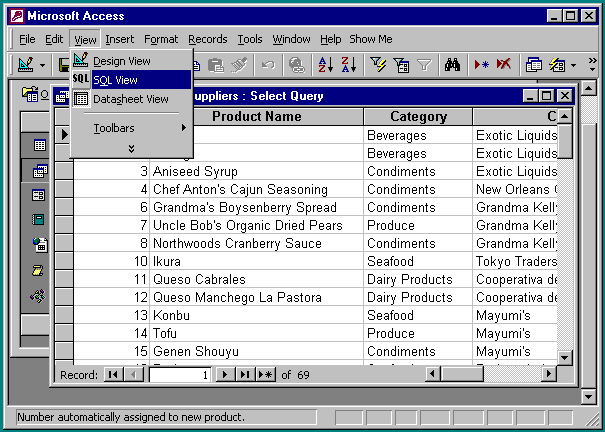Select the Forms icon in the database sidebar
This screenshot has height=432, width=605.
(39, 195)
